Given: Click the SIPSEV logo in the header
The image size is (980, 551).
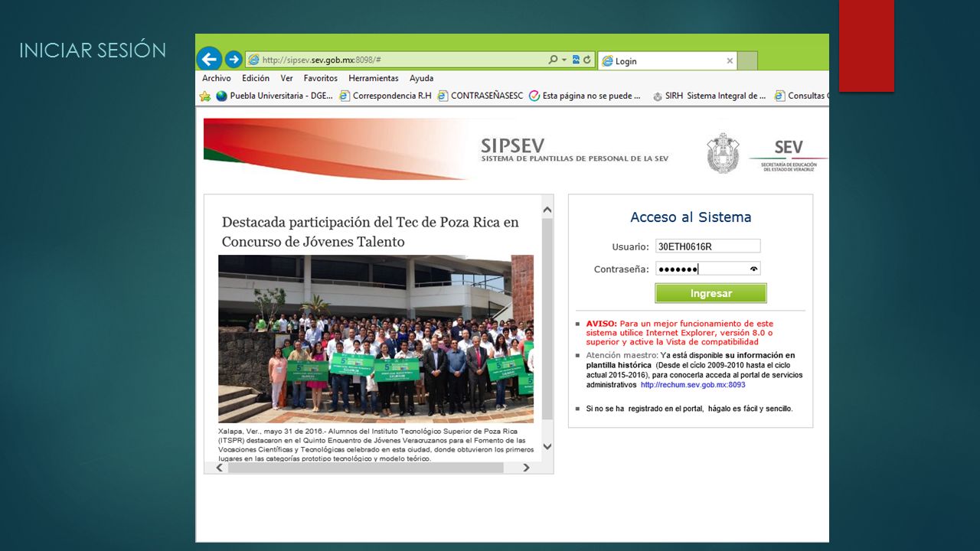Looking at the screenshot, I should point(574,149).
